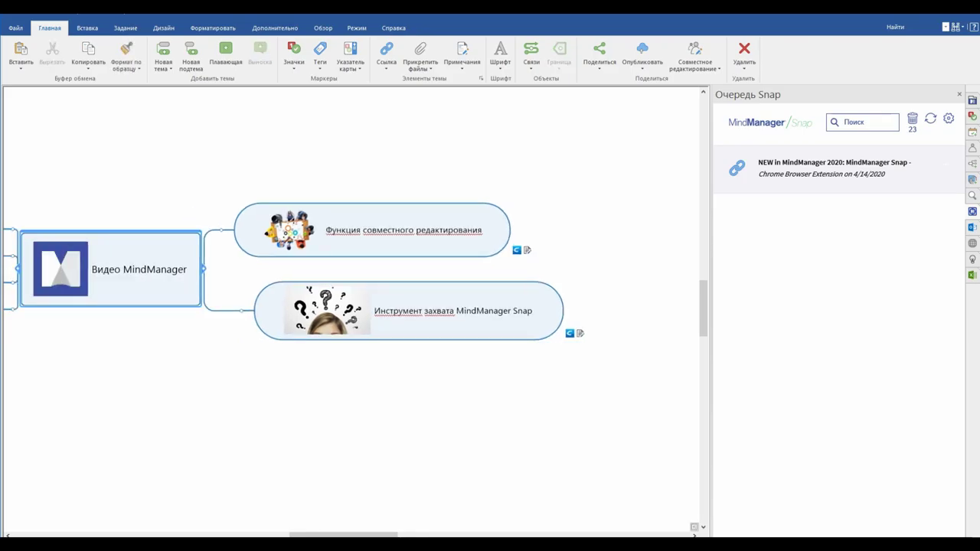Click the help question mark icon

[x=974, y=27]
